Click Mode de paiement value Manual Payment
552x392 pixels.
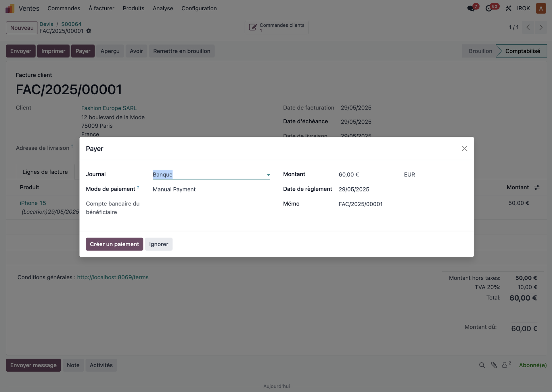point(174,189)
